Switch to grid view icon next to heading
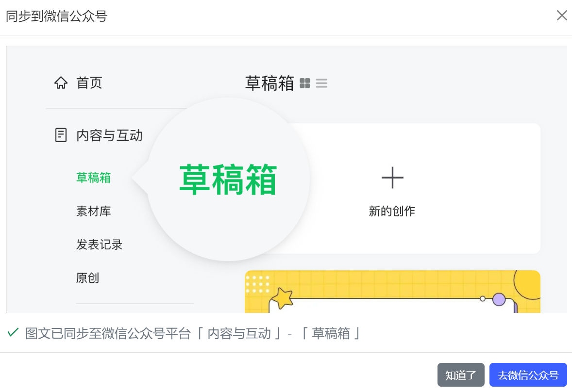 click(305, 83)
